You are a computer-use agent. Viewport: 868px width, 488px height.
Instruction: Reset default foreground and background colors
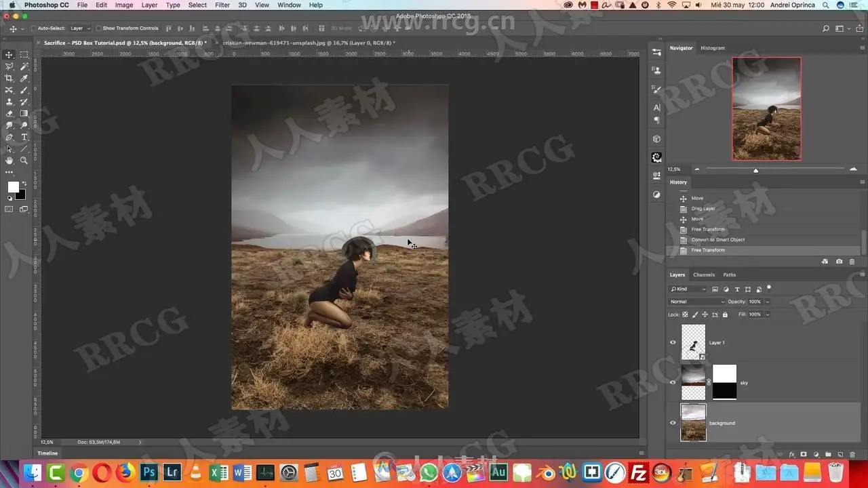pos(9,198)
